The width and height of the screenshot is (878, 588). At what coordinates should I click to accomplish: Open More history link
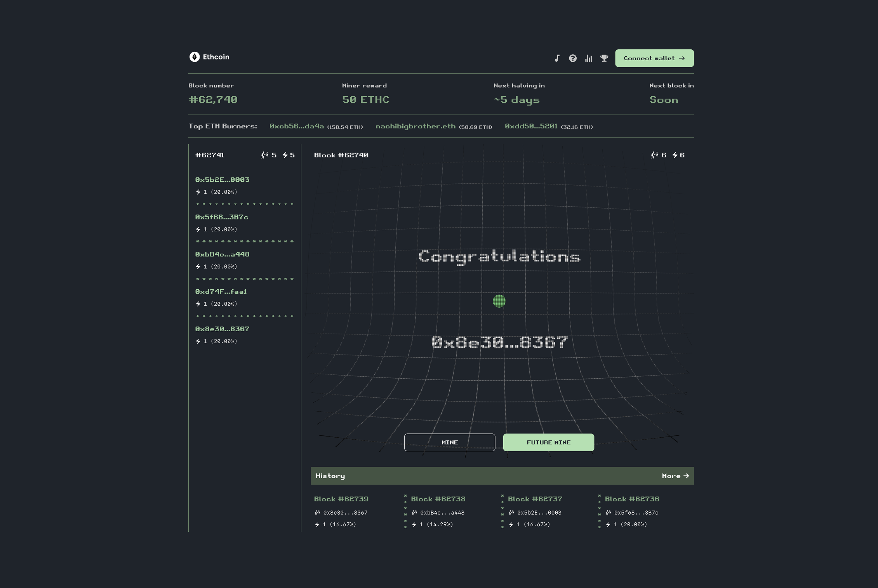click(675, 476)
